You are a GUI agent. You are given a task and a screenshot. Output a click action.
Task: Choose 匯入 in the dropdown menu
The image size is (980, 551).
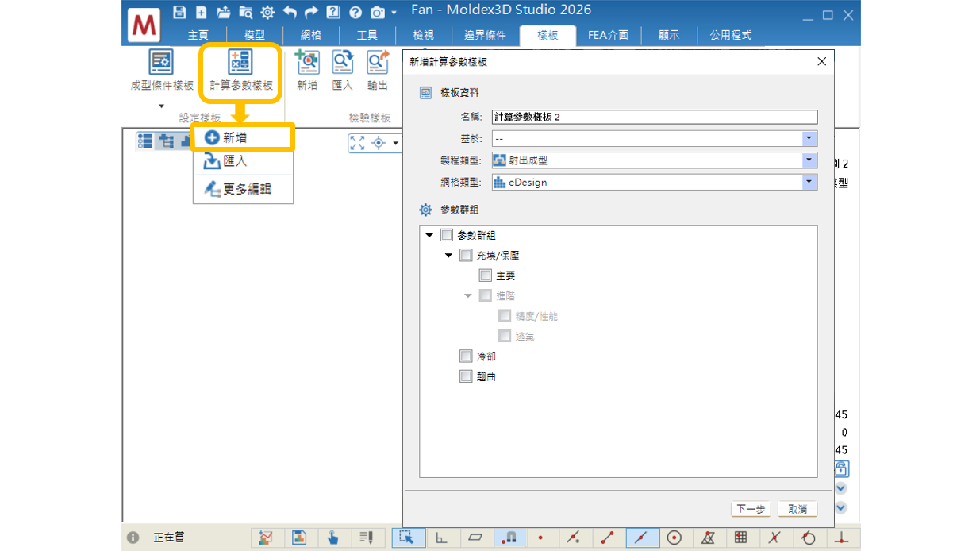tap(244, 161)
